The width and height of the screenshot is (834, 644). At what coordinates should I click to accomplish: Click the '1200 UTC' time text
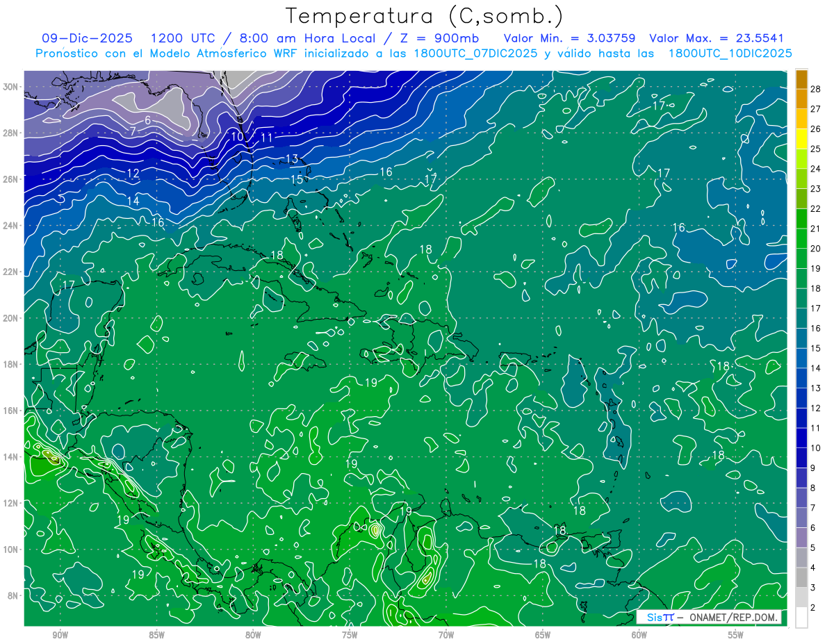click(x=184, y=39)
